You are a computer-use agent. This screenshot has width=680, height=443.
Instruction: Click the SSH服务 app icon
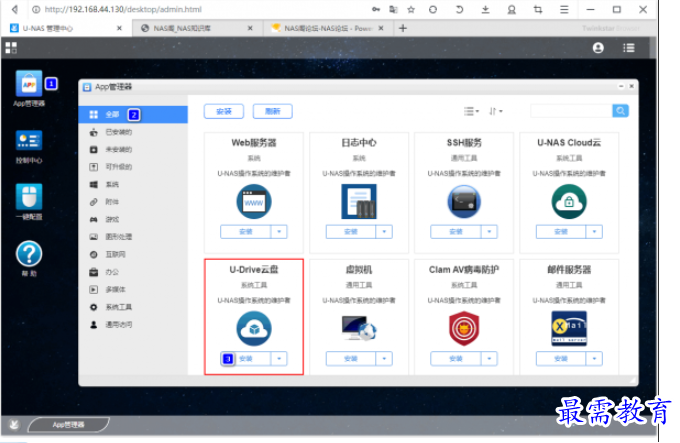(464, 202)
